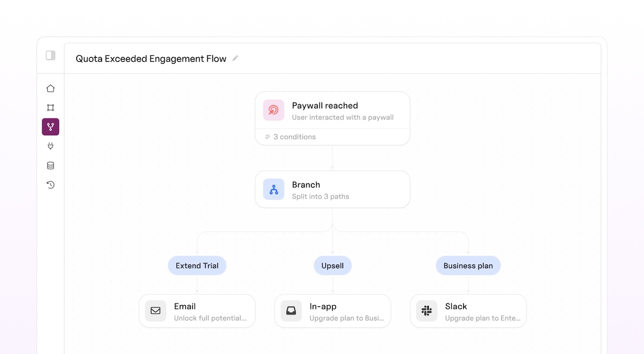This screenshot has width=644, height=354.
Task: Click the Slack icon on the Slack node
Action: [426, 311]
